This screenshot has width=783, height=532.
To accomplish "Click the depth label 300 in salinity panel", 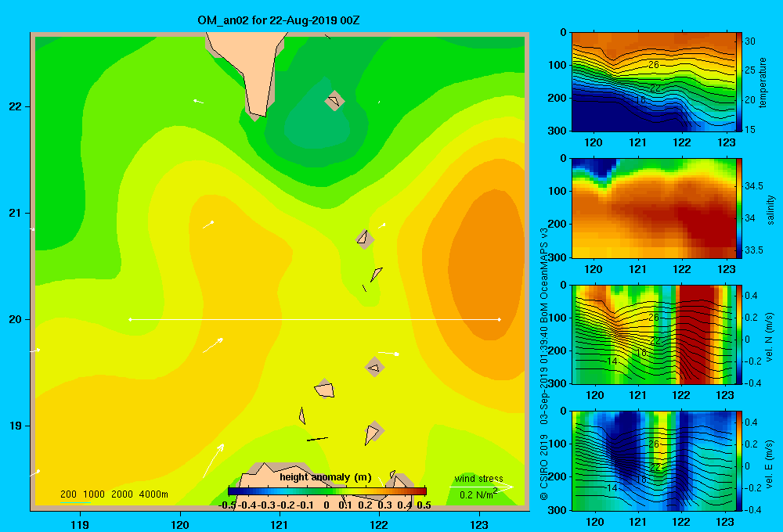I will 558,257.
